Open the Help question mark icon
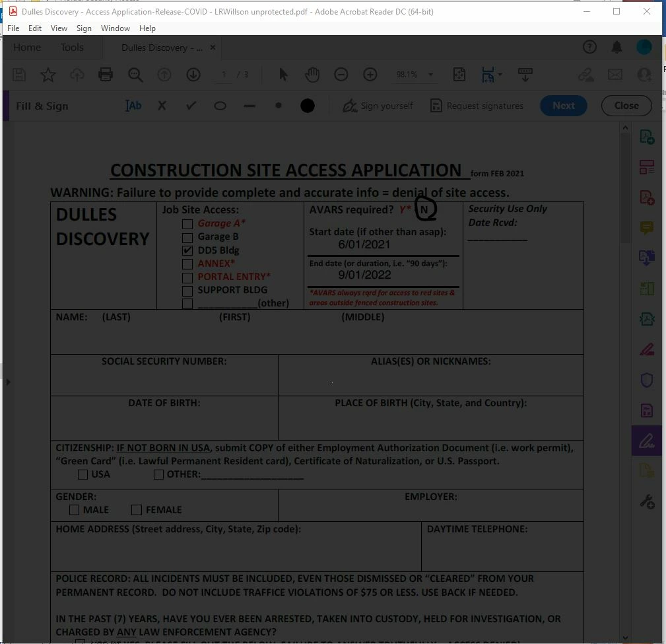This screenshot has width=666, height=644. pyautogui.click(x=589, y=47)
